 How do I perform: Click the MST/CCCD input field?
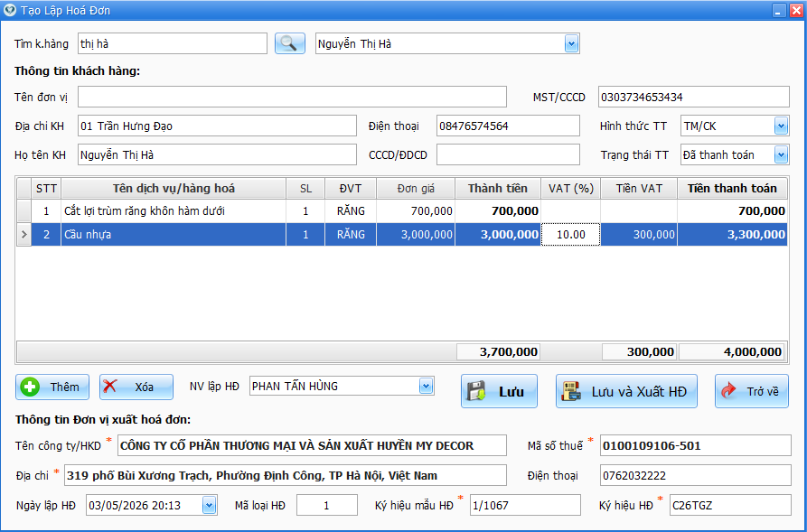(x=693, y=97)
